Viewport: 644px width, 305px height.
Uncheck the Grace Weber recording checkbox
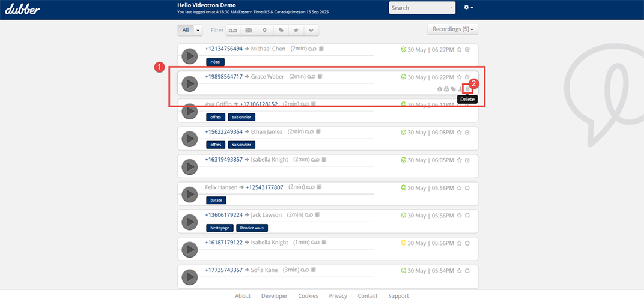pyautogui.click(x=467, y=77)
